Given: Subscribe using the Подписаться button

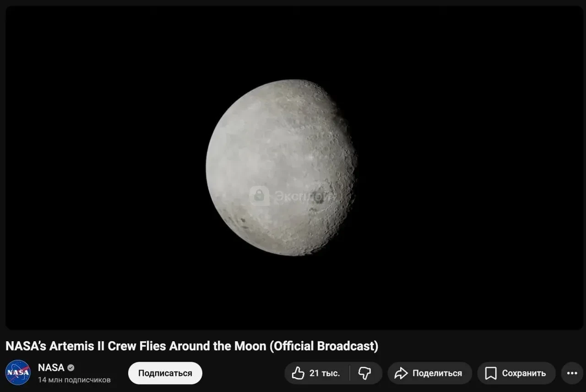Looking at the screenshot, I should pyautogui.click(x=165, y=373).
